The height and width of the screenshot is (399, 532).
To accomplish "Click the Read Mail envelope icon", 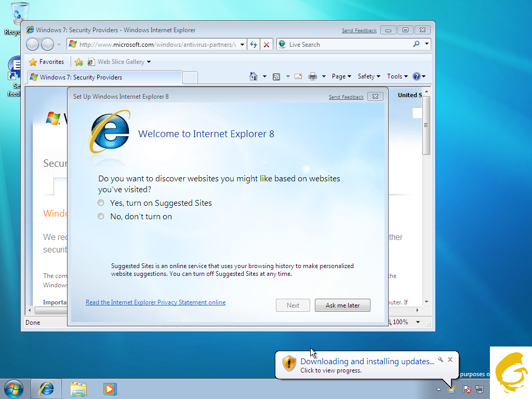I will pos(298,76).
